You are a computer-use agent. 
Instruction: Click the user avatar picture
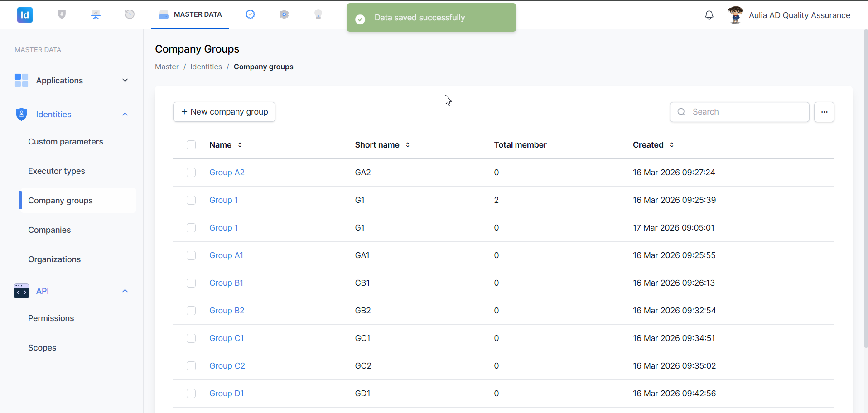(735, 15)
